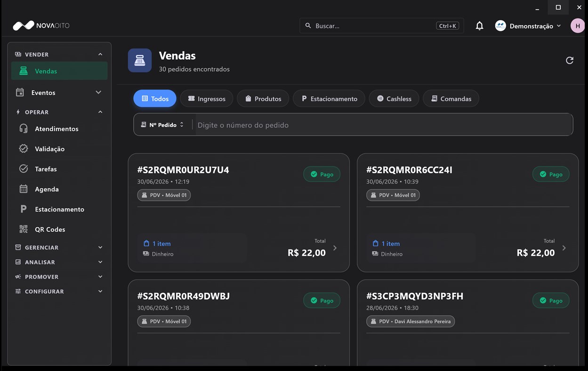Click the order number input field
The image size is (588, 371).
383,125
